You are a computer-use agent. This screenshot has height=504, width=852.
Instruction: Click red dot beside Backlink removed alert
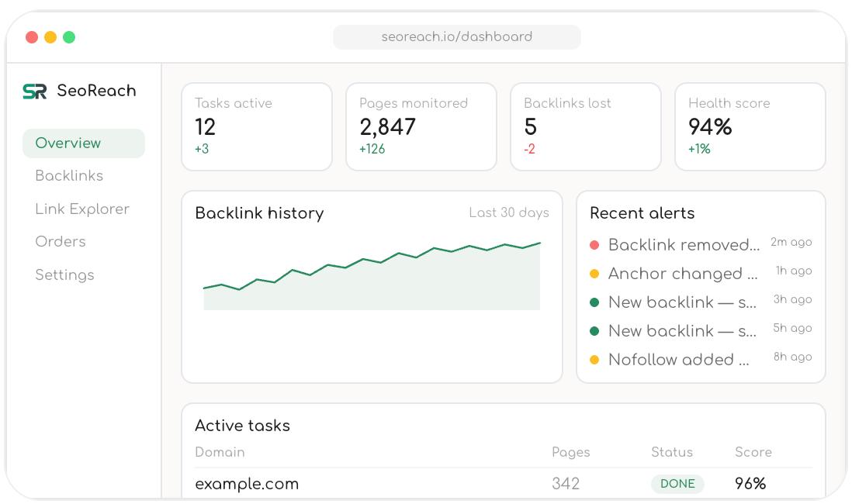click(594, 246)
